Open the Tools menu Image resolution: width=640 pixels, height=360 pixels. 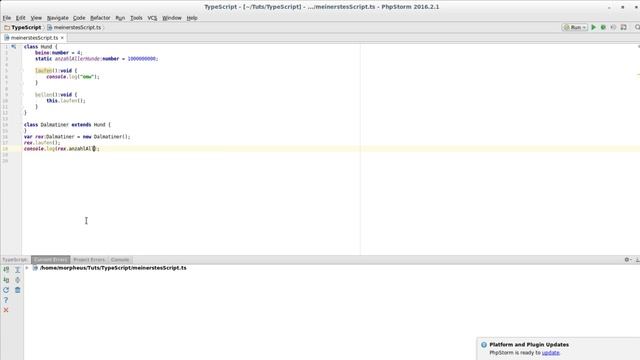(136, 18)
